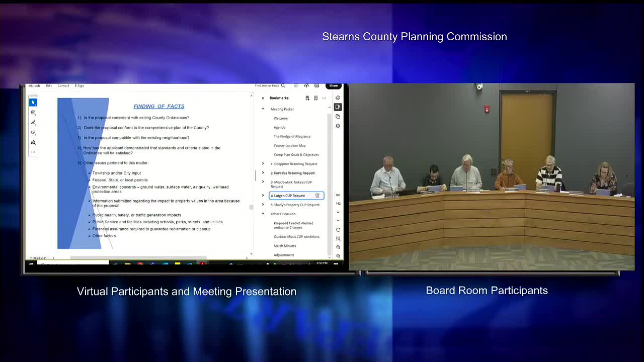Image resolution: width=644 pixels, height=362 pixels.
Task: Rotate the page view
Action: (338, 230)
